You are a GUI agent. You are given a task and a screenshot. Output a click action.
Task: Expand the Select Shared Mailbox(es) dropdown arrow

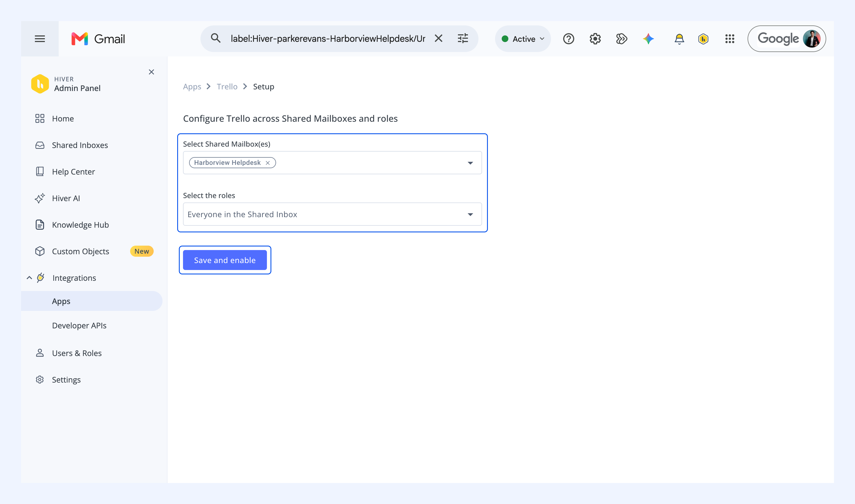470,163
